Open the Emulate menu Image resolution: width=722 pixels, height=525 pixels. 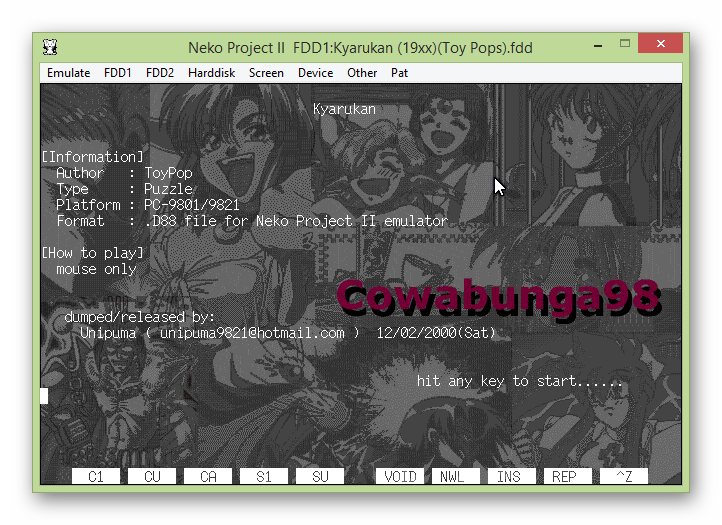coord(69,73)
